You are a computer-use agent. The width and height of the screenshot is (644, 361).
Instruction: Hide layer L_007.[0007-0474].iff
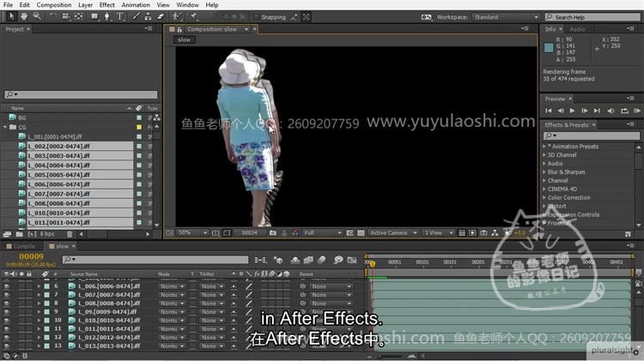[x=7, y=295]
